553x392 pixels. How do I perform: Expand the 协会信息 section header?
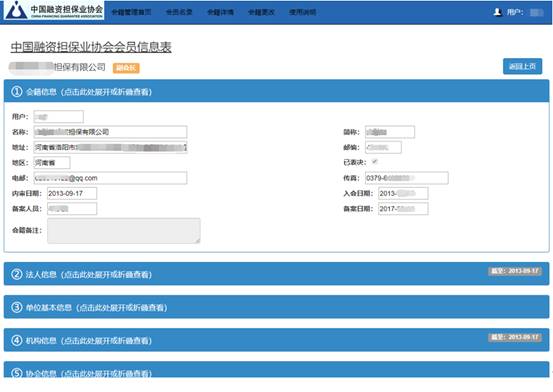pyautogui.click(x=276, y=369)
